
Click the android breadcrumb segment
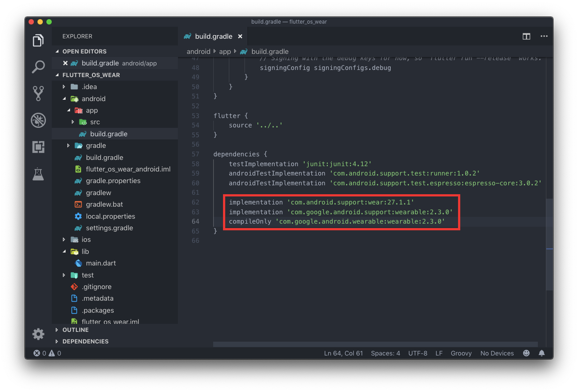point(198,52)
